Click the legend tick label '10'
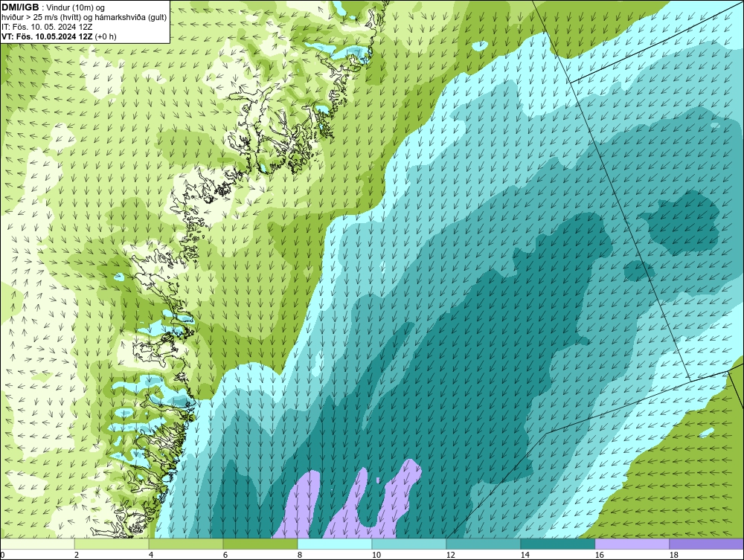The image size is (744, 560). click(376, 555)
